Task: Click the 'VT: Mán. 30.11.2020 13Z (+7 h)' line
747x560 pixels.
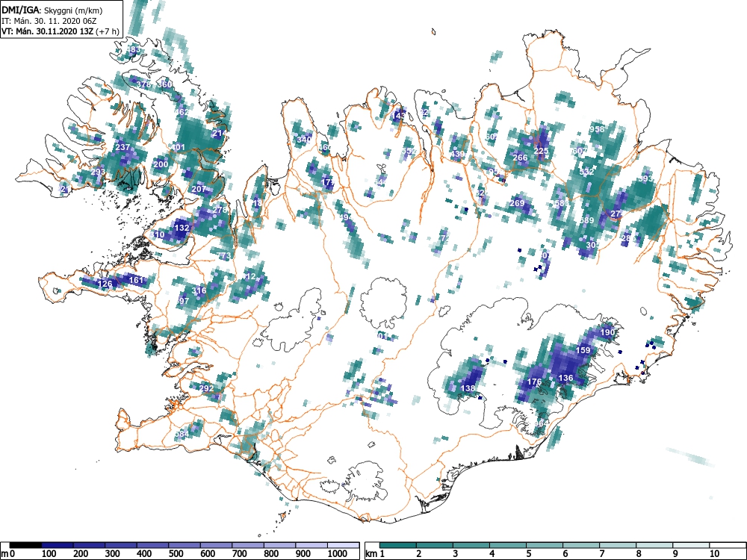Action: (61, 31)
